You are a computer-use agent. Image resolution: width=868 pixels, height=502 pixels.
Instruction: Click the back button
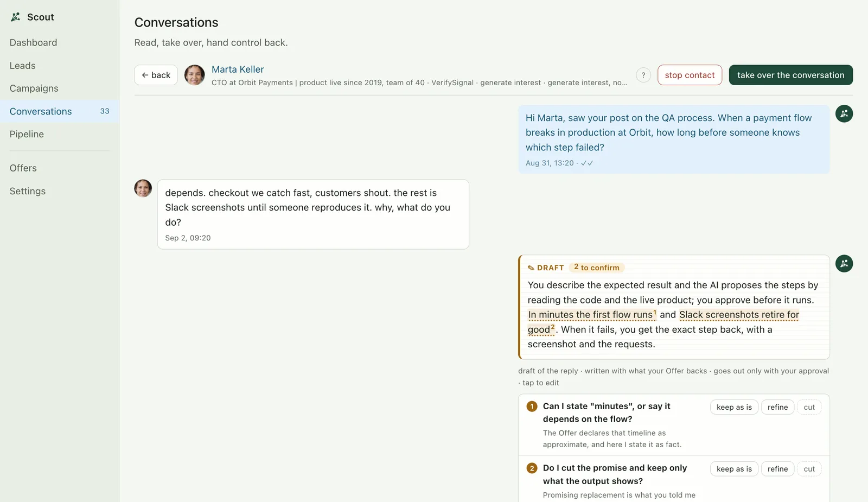pos(156,75)
